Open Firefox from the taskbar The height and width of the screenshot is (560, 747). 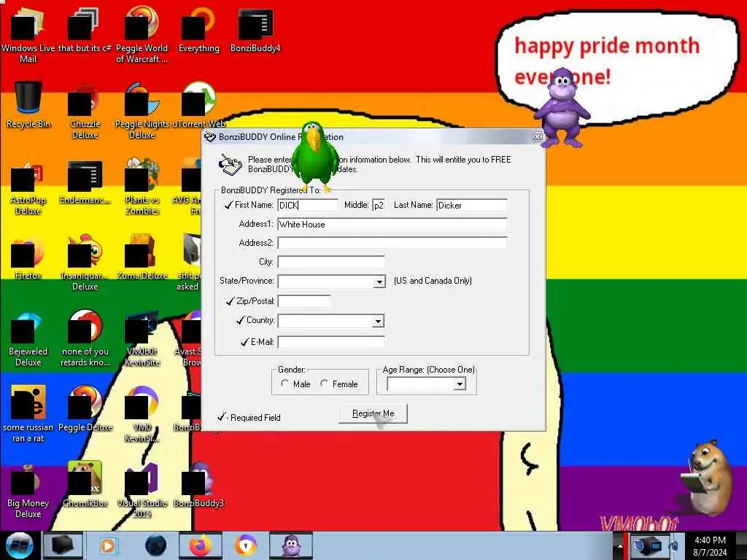click(201, 545)
